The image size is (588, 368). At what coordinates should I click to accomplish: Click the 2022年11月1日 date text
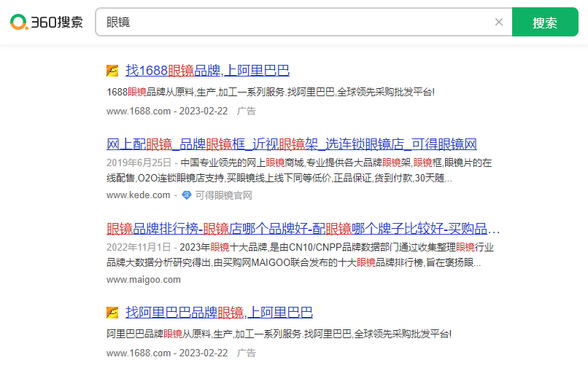point(139,247)
